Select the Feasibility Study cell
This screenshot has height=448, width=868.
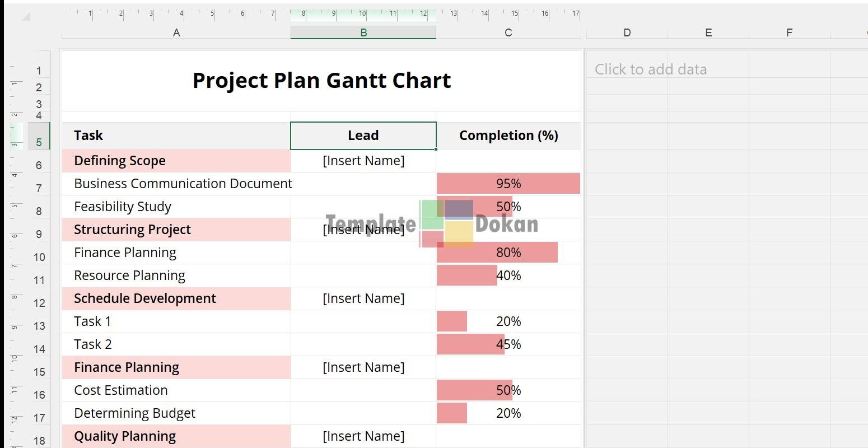tap(176, 207)
